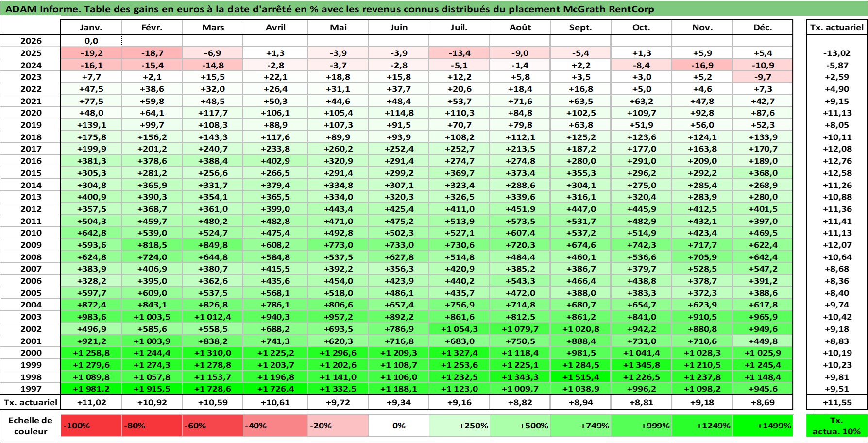Select the 1997 row label
The image size is (868, 443).
pyautogui.click(x=31, y=389)
